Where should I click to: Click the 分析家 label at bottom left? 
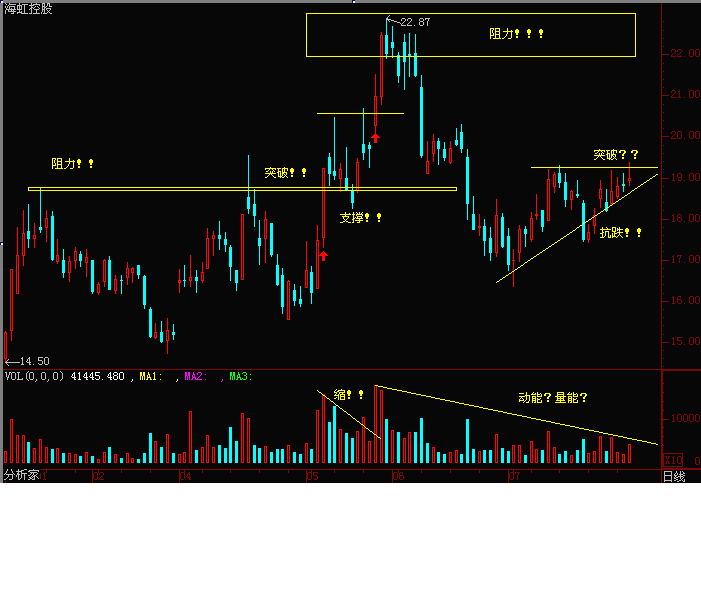point(20,476)
